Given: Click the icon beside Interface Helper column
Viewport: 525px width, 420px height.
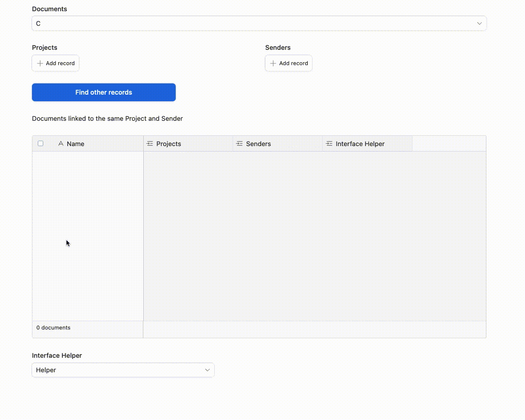Looking at the screenshot, I should pos(329,144).
